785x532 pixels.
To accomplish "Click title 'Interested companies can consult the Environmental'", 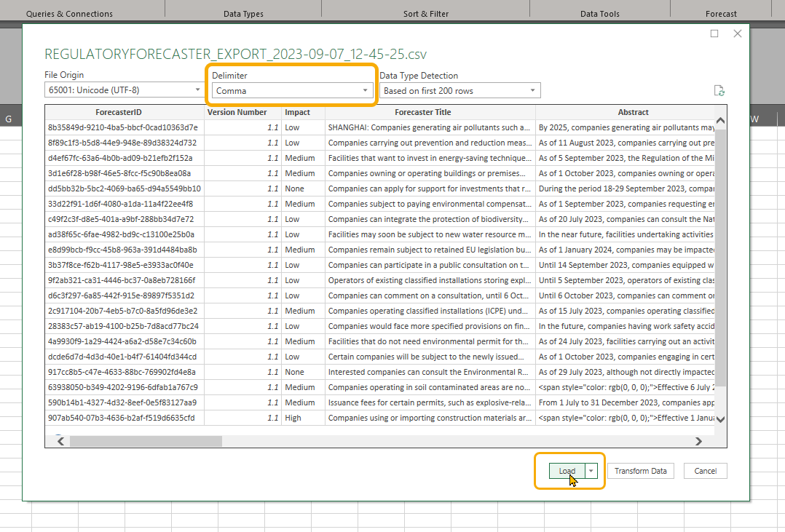I will (x=430, y=372).
